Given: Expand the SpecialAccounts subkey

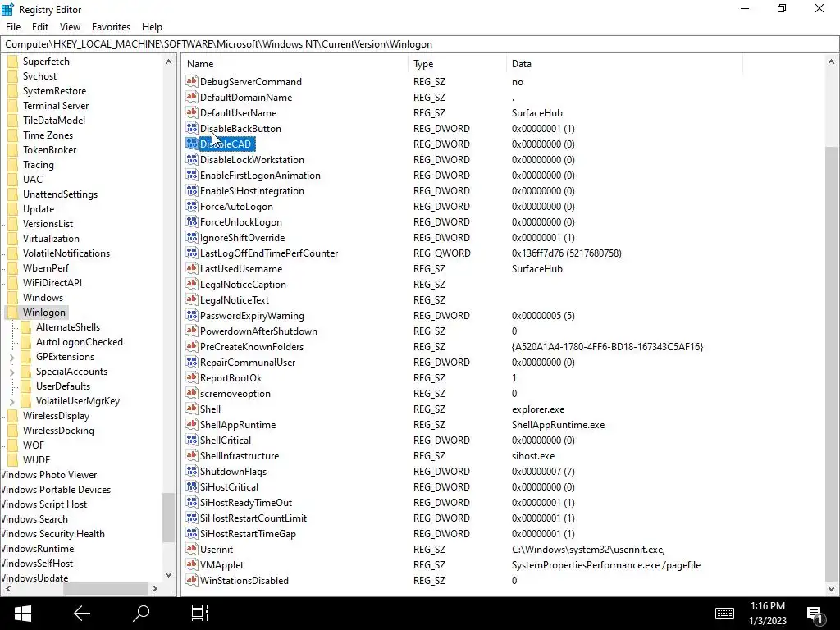Looking at the screenshot, I should click(11, 372).
